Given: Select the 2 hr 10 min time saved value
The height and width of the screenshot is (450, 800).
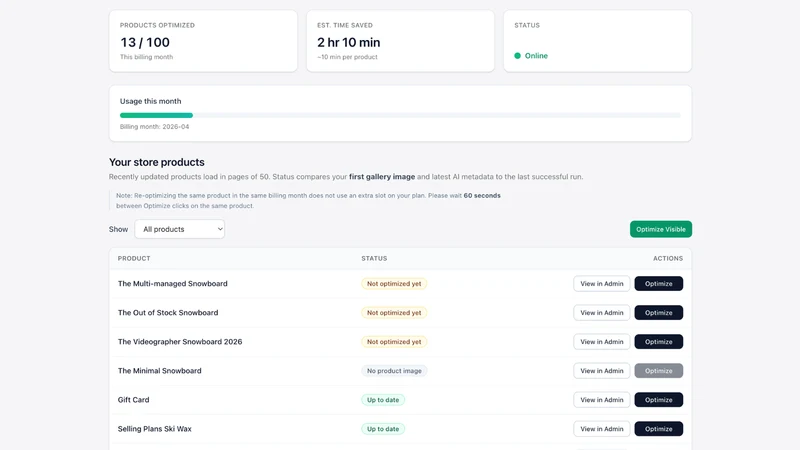Looking at the screenshot, I should [348, 42].
